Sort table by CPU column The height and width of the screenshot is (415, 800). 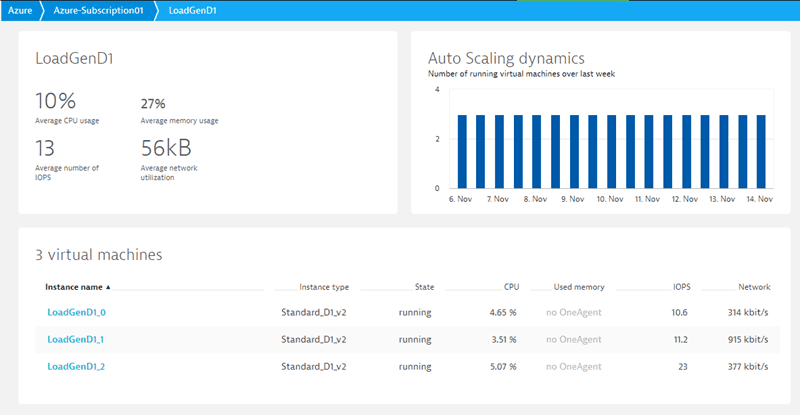click(x=511, y=287)
